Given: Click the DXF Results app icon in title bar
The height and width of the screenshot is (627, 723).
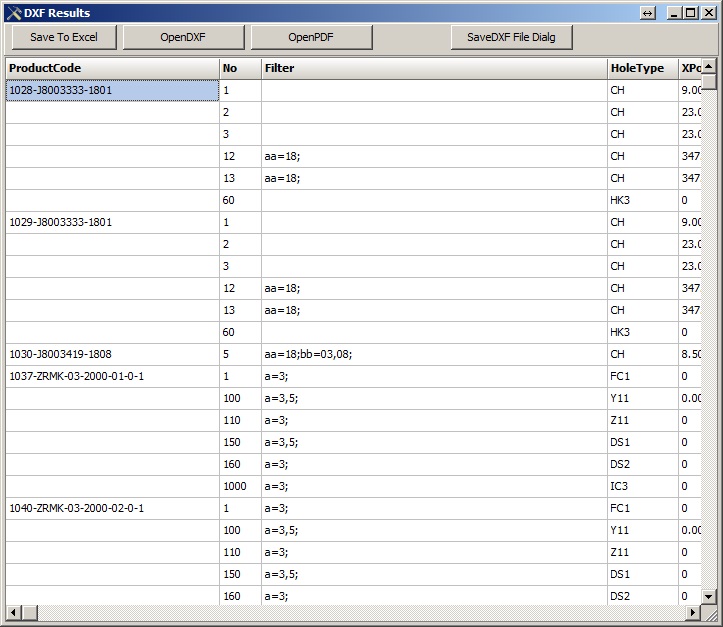Looking at the screenshot, I should (x=13, y=13).
